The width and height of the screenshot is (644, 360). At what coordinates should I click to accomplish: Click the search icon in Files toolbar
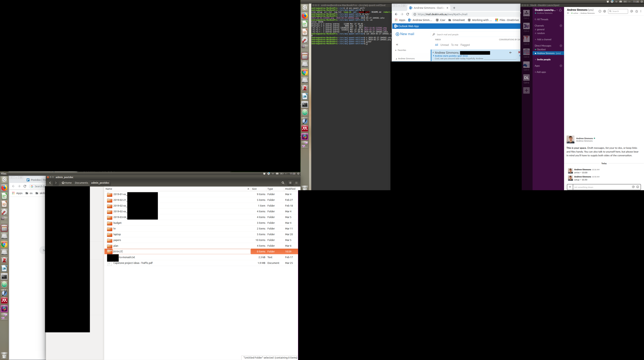click(x=283, y=183)
